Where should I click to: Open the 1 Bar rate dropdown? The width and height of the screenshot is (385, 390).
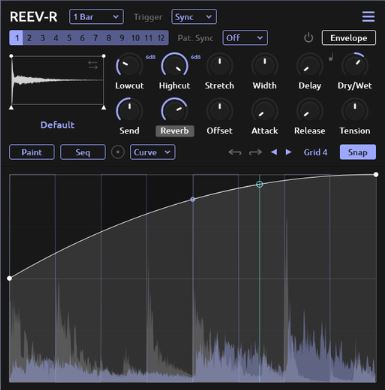point(96,17)
